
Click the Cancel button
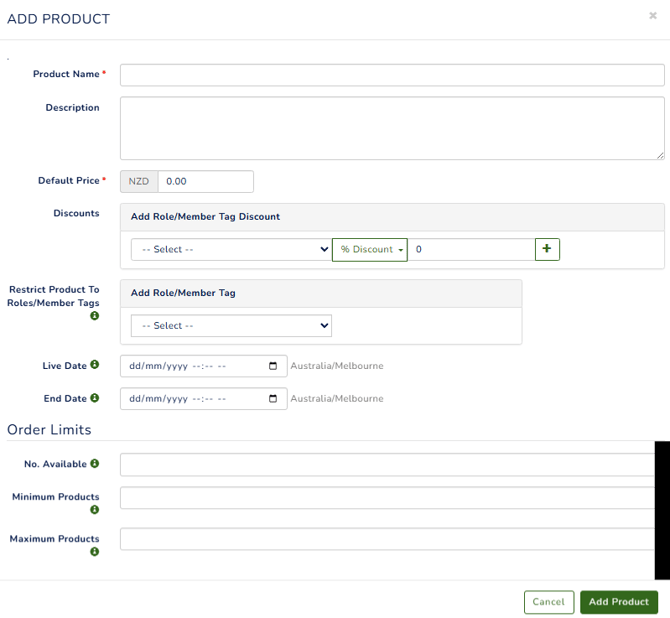(x=548, y=602)
